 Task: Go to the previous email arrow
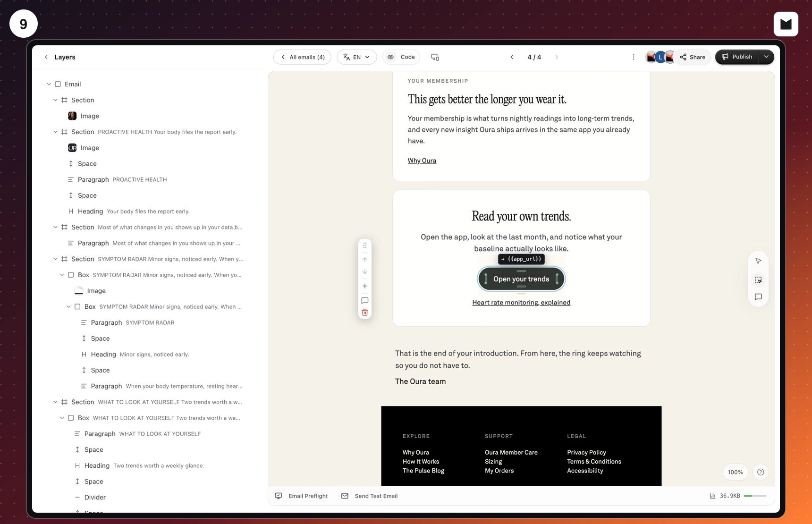point(512,57)
